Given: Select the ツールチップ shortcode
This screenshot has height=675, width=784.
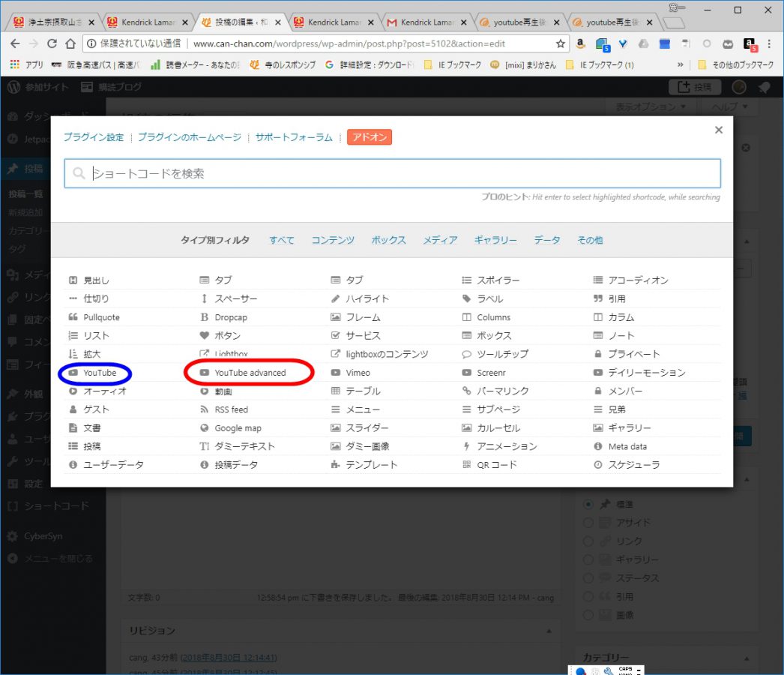Looking at the screenshot, I should 495,354.
